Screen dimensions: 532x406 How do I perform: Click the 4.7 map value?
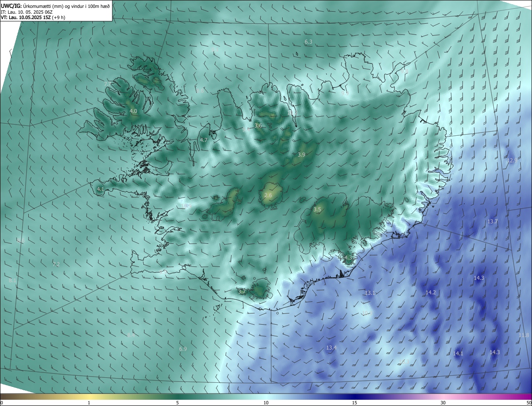[204, 140]
